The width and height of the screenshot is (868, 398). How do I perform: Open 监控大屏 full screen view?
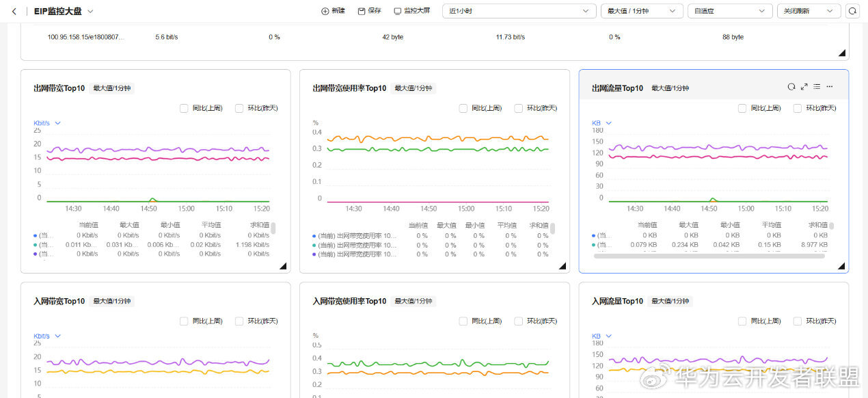412,11
